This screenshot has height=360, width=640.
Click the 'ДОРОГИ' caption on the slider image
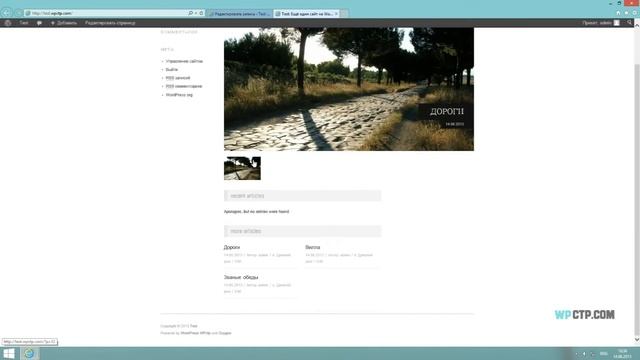[x=447, y=111]
